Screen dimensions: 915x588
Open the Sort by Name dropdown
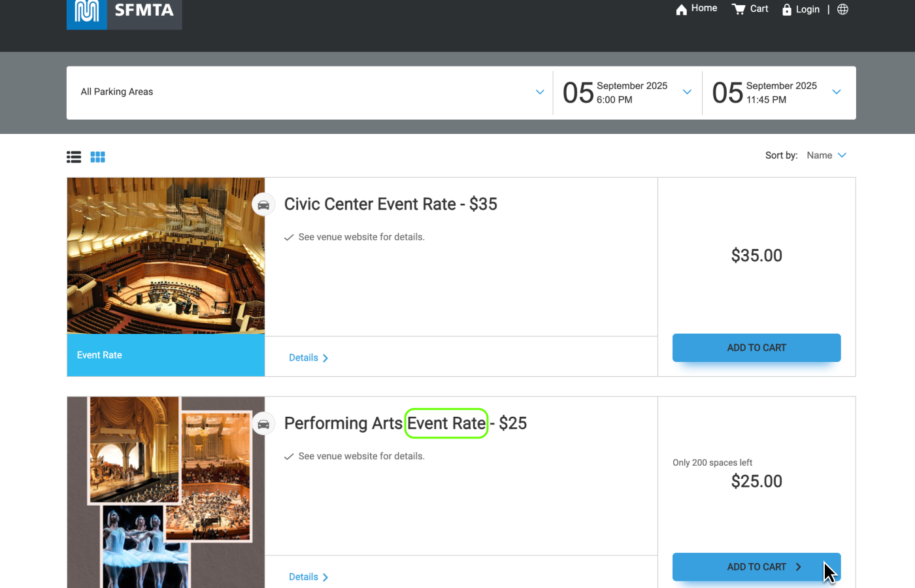point(826,155)
